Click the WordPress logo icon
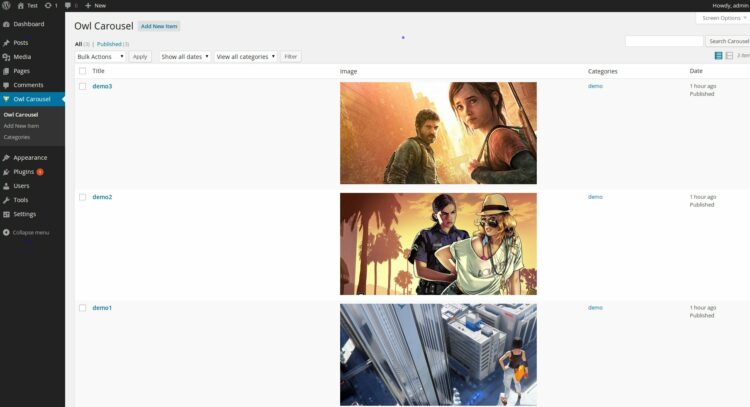Screen dimensions: 750x407 (6, 5)
